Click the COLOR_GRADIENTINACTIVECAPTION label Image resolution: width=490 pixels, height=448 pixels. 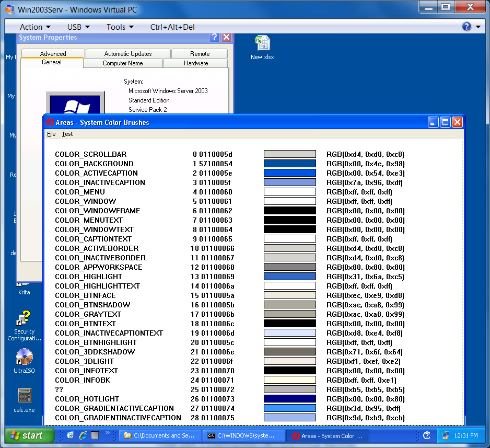(118, 418)
